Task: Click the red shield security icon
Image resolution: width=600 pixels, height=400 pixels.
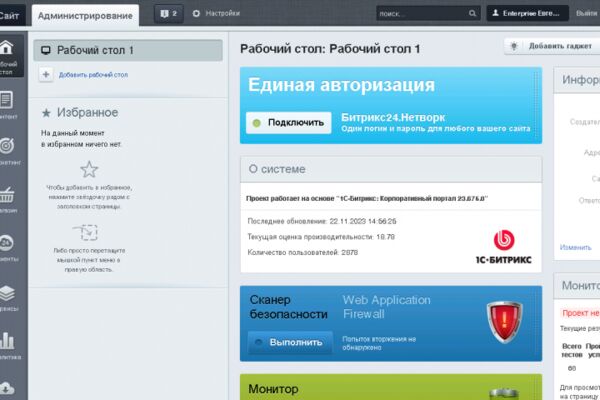Action: [504, 322]
